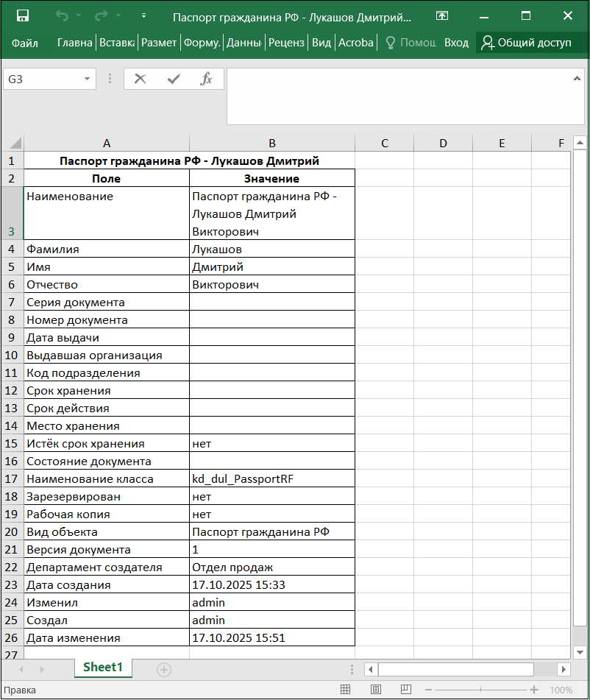Click the Фамилия cell
This screenshot has width=590, height=700.
pos(107,249)
